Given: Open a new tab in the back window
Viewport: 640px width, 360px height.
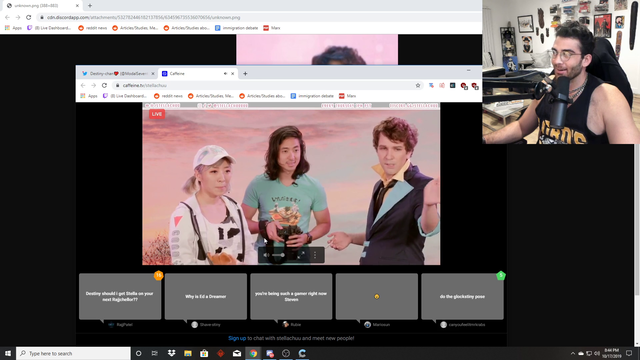Looking at the screenshot, I should (x=90, y=6).
